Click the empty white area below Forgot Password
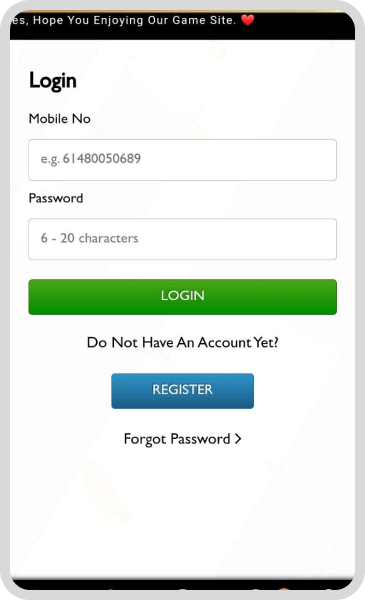The height and width of the screenshot is (600, 365). pyautogui.click(x=182, y=513)
